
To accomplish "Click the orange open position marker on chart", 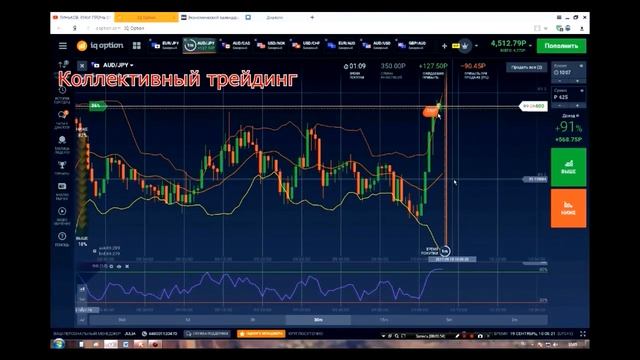I will point(431,111).
